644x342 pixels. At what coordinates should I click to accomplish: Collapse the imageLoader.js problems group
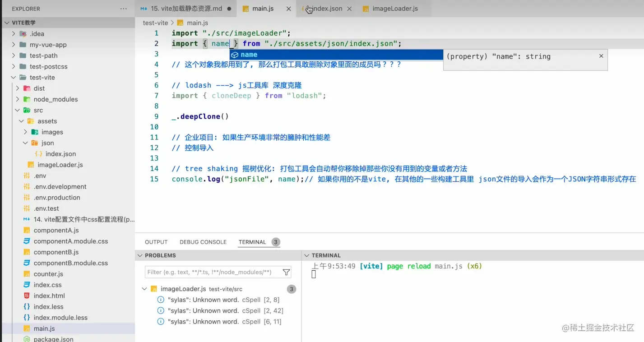[144, 289]
